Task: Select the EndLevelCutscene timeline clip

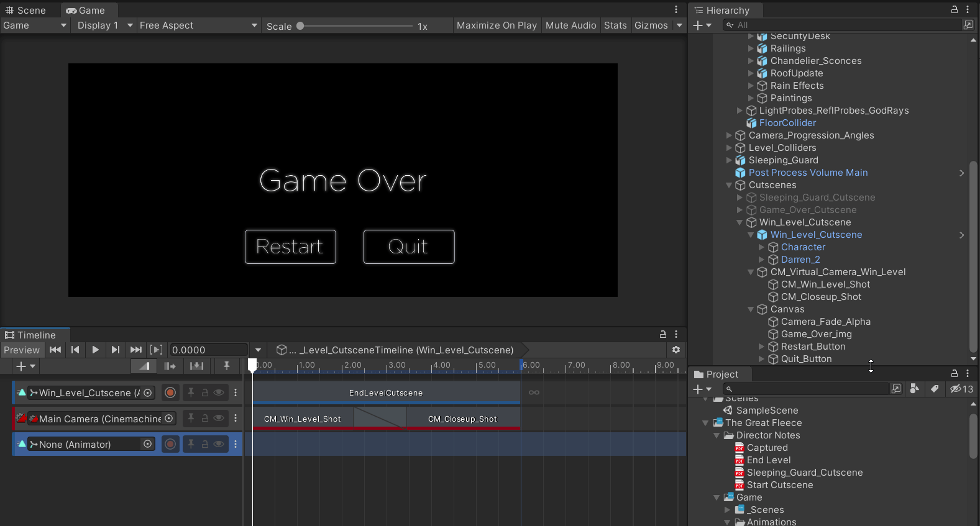Action: pos(386,392)
